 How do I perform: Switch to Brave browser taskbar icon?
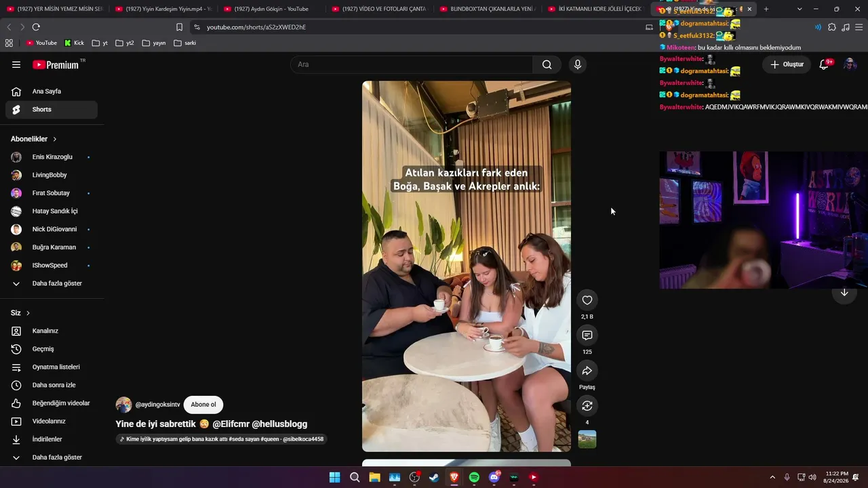(x=454, y=477)
